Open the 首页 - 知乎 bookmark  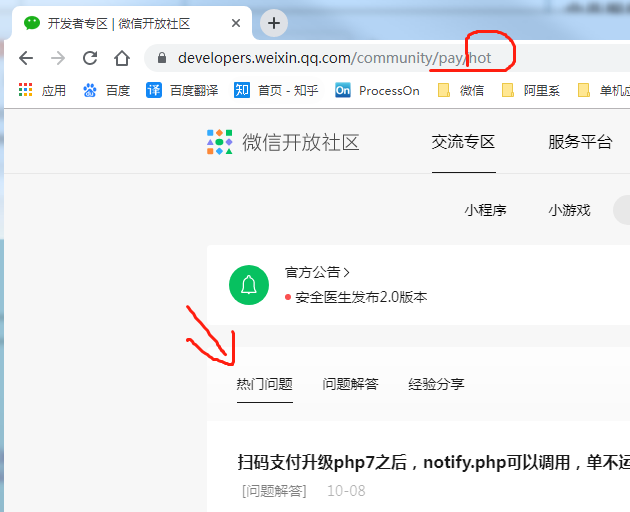click(x=276, y=90)
